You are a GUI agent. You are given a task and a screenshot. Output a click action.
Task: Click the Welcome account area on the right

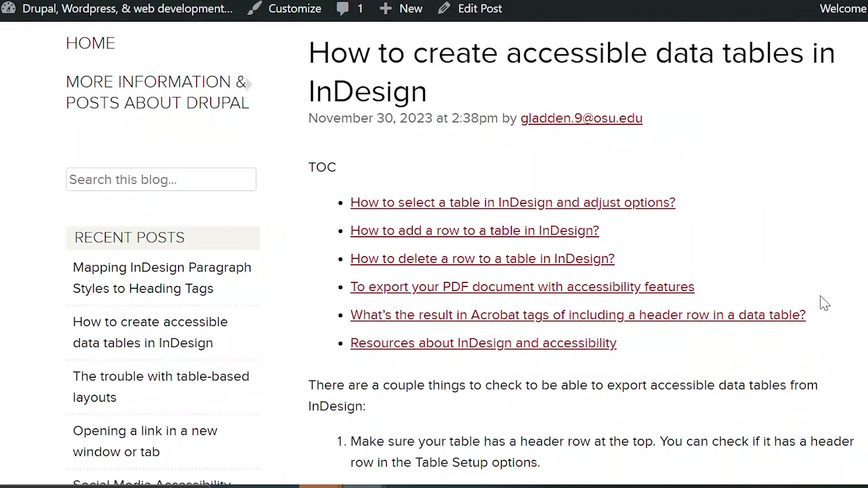pyautogui.click(x=843, y=8)
